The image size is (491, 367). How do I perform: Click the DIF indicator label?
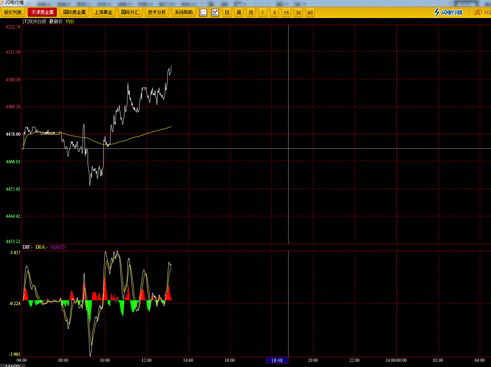click(27, 247)
